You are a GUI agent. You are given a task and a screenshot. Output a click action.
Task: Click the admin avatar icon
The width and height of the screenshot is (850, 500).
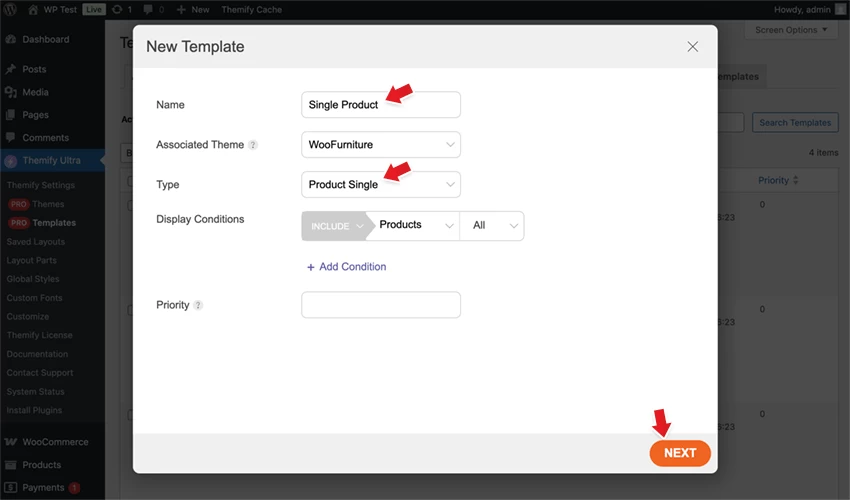point(840,9)
